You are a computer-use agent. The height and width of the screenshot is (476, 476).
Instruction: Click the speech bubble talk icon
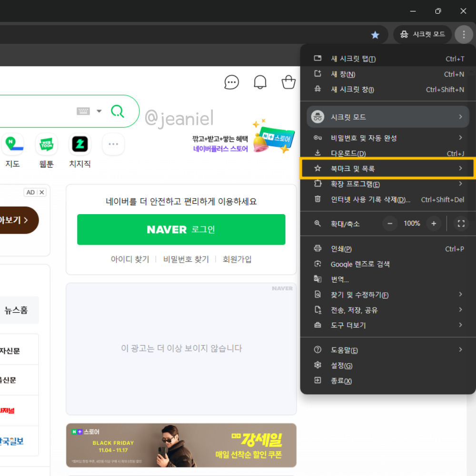point(231,81)
